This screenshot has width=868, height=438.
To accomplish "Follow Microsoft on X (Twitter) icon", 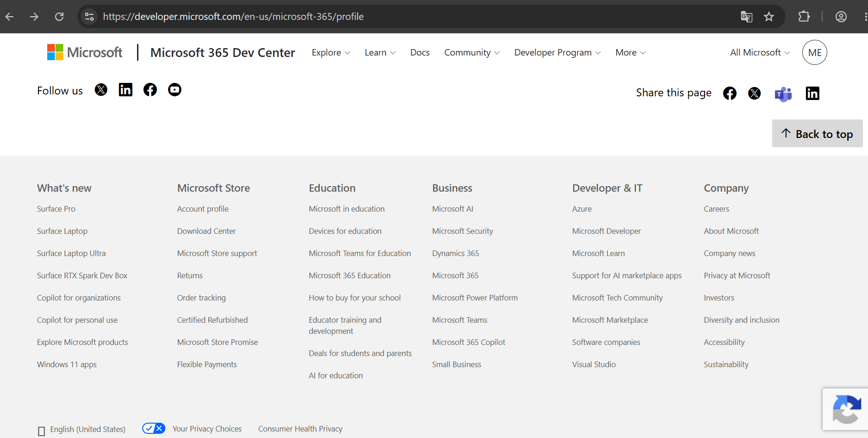I will [x=101, y=90].
